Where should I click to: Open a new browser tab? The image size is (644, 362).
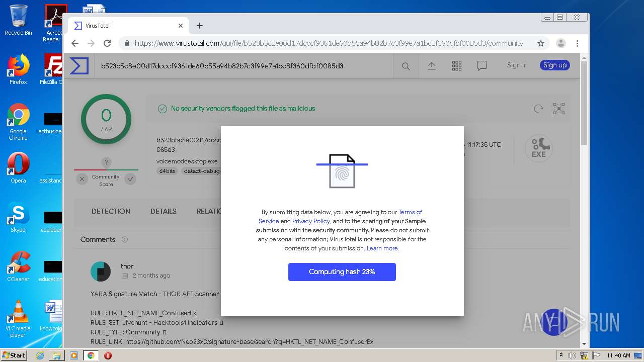point(200,26)
